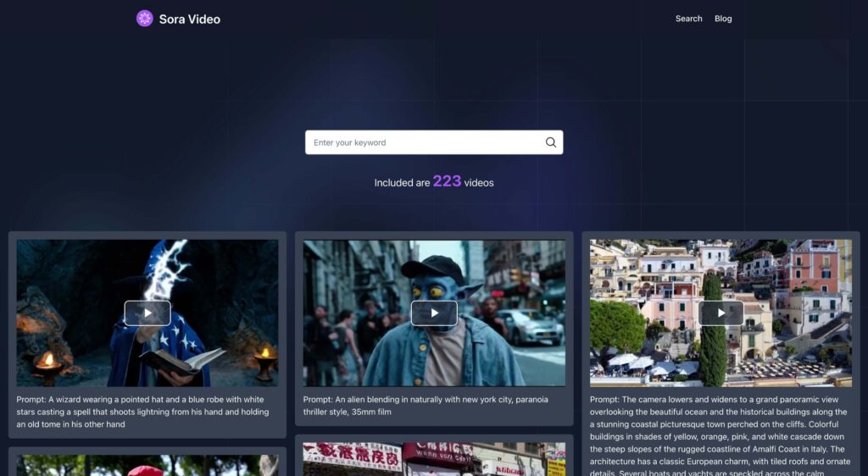Image resolution: width=868 pixels, height=476 pixels.
Task: Play the alien in New York video
Action: (x=434, y=313)
